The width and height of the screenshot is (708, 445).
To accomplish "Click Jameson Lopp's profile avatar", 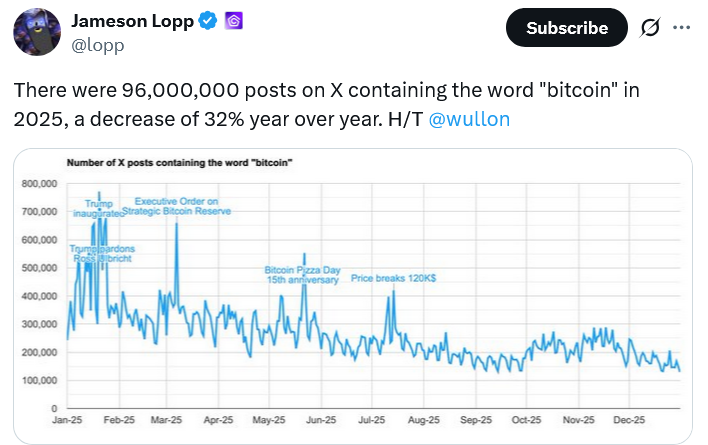I will [36, 34].
